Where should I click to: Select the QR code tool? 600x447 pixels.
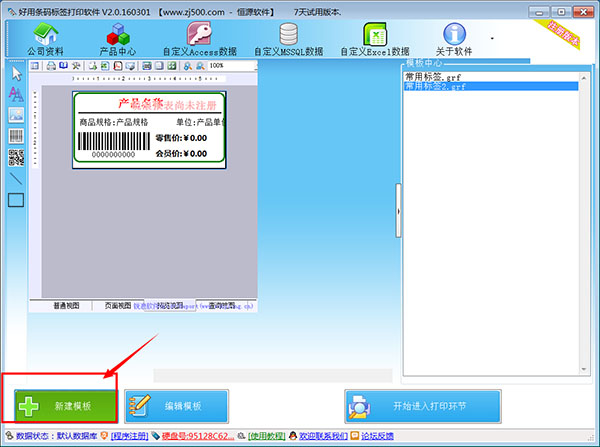16,157
